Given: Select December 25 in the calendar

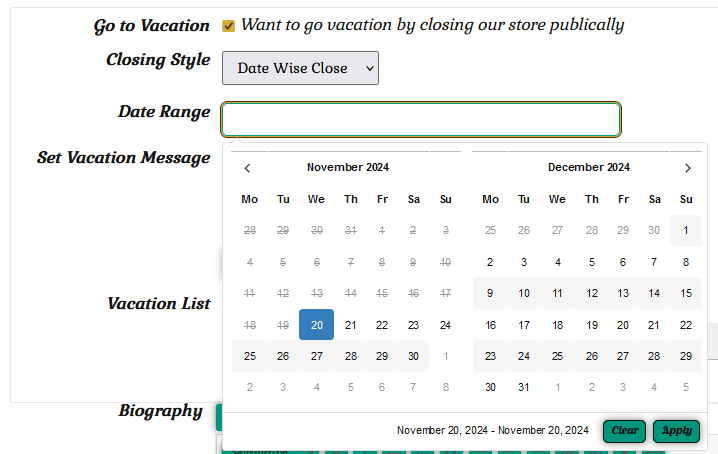Looking at the screenshot, I should [x=557, y=356].
